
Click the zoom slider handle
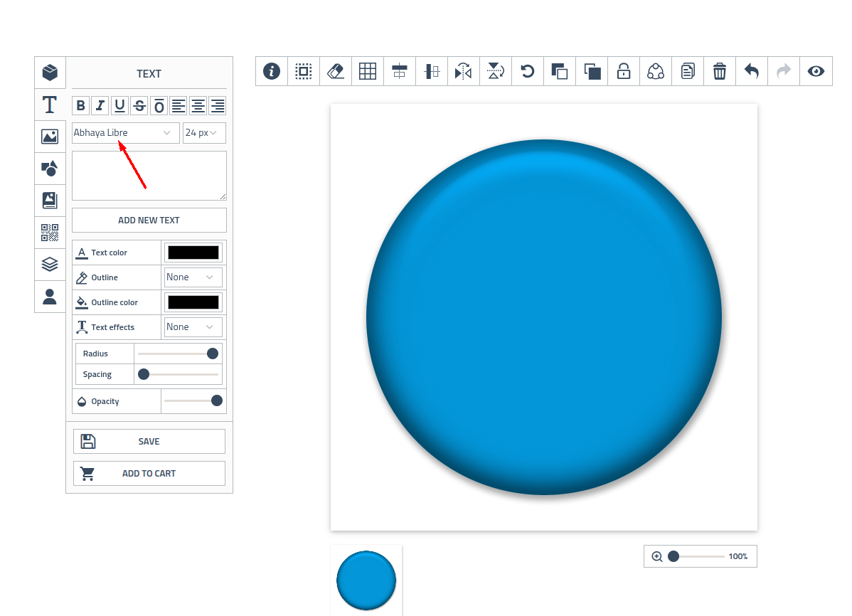tap(673, 556)
